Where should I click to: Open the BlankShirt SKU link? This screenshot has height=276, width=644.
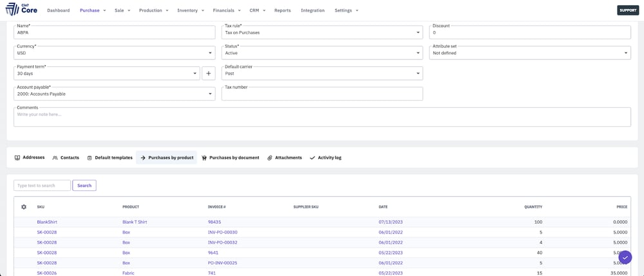pos(47,222)
